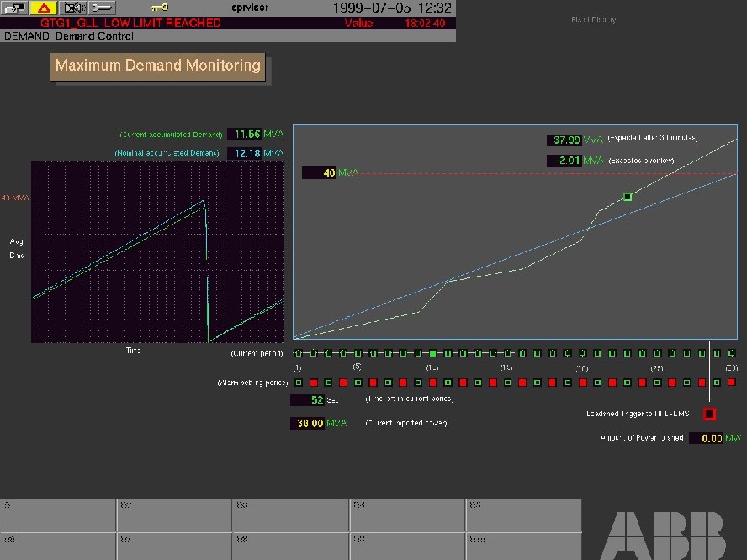Select the alarm silence horn icon
The width and height of the screenshot is (747, 560).
pos(74,8)
